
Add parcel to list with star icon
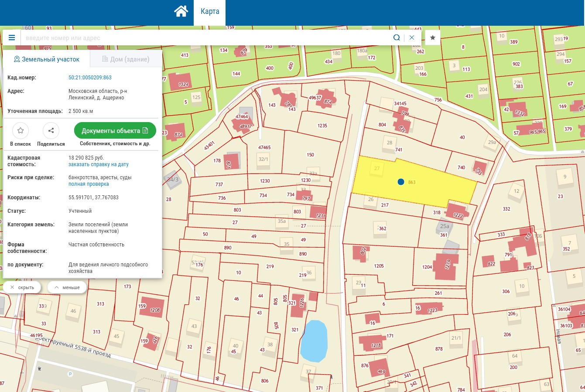[21, 130]
